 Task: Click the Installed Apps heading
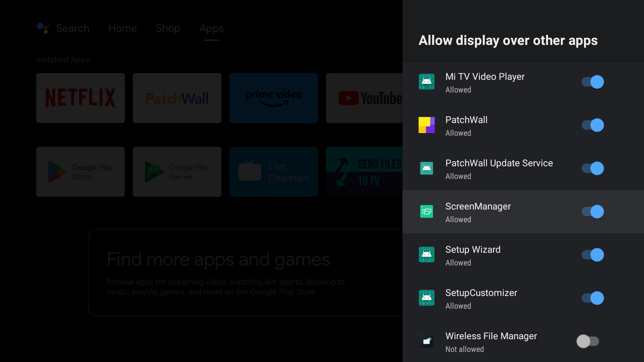tap(63, 60)
